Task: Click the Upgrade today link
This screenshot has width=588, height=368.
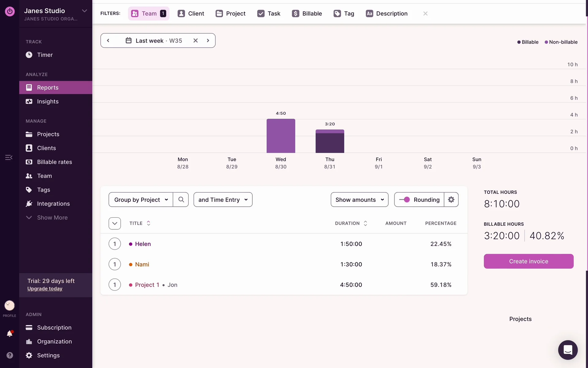Action: [45, 289]
